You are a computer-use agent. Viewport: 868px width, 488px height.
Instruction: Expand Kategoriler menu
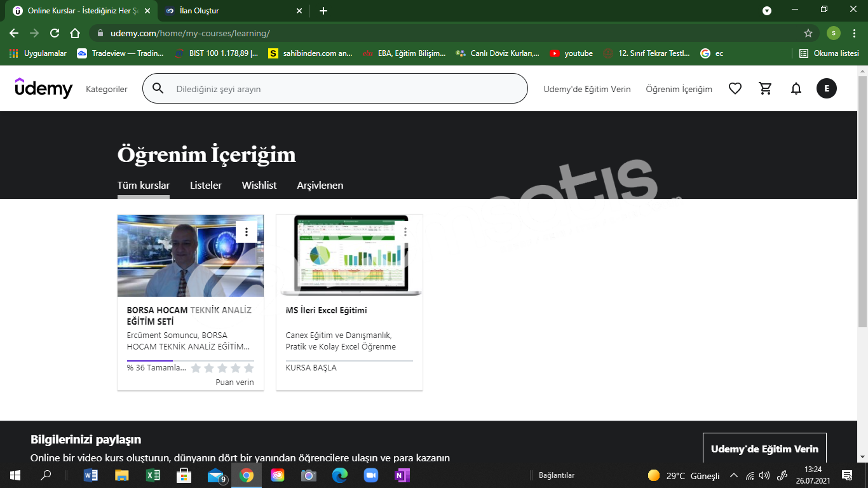[107, 89]
